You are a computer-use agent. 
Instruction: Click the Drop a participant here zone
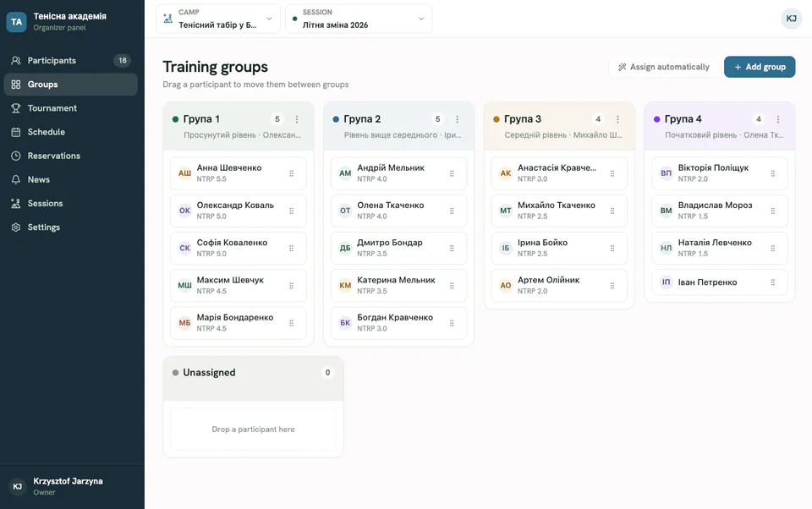(x=253, y=430)
